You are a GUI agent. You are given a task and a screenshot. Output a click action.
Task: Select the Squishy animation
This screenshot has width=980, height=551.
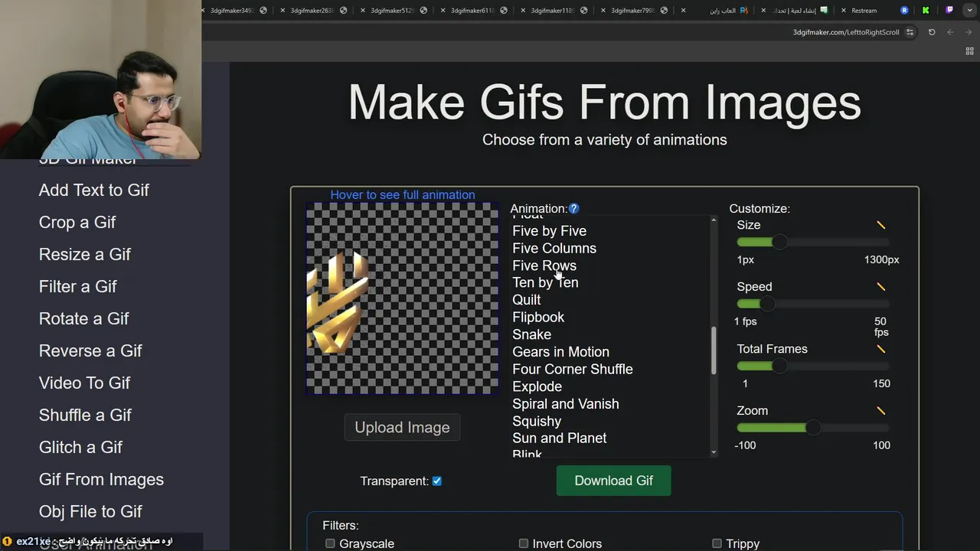(537, 422)
